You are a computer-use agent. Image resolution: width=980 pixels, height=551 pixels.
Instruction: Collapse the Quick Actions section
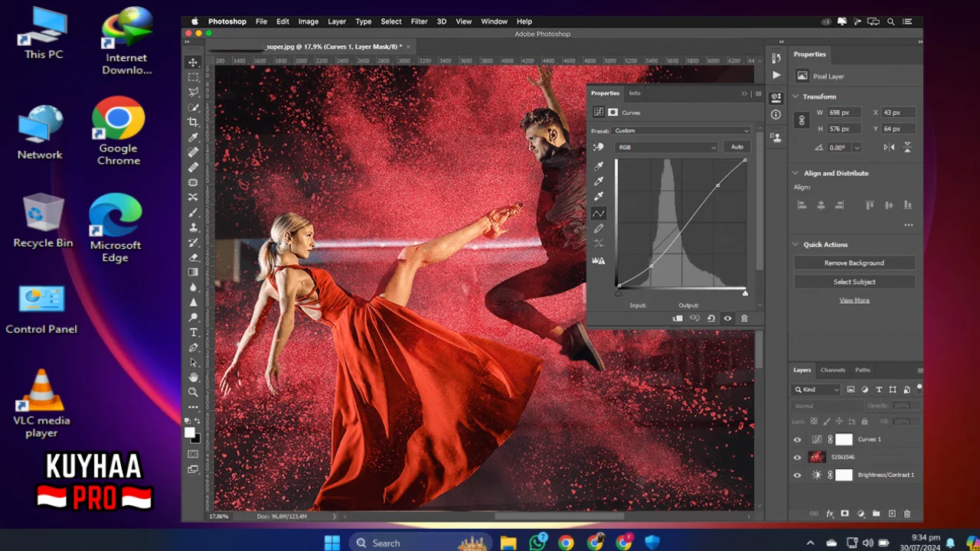pos(795,244)
